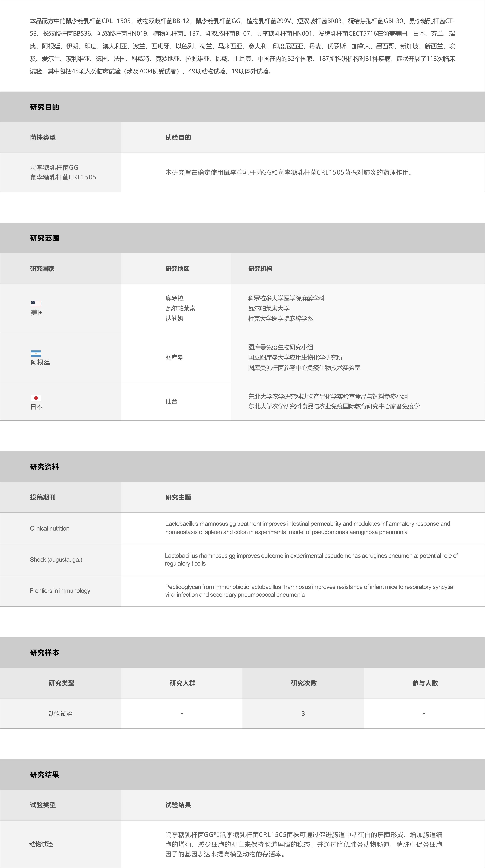Click the 菌株类型 column header

(x=43, y=138)
